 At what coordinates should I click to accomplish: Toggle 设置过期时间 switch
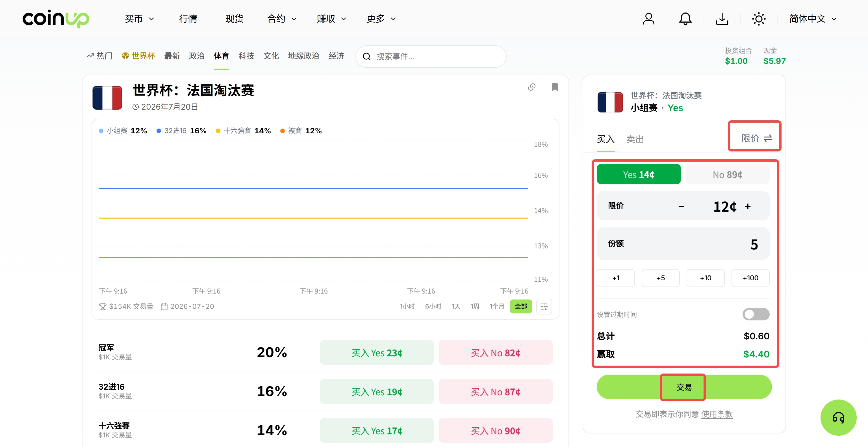(756, 314)
